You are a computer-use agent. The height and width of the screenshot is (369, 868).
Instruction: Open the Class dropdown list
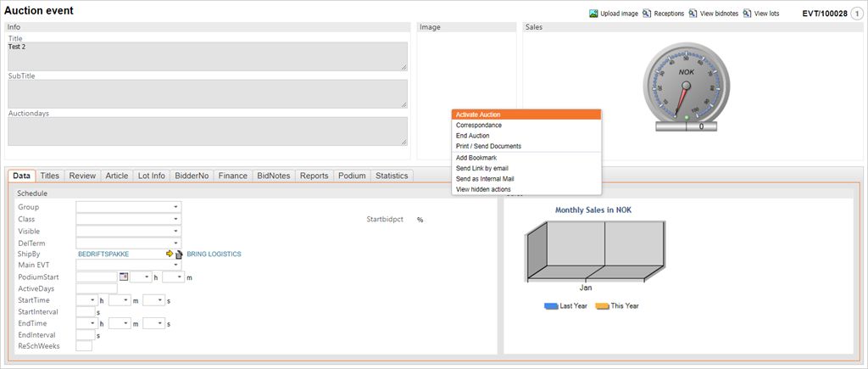point(176,219)
